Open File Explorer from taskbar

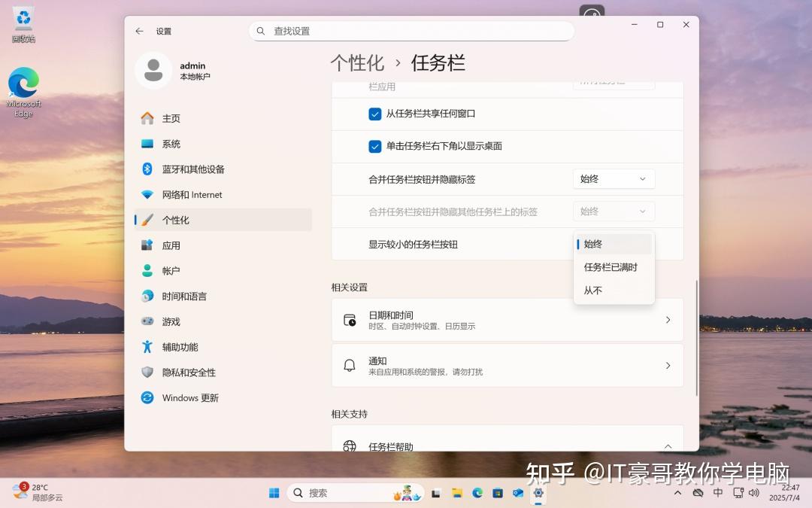point(456,493)
